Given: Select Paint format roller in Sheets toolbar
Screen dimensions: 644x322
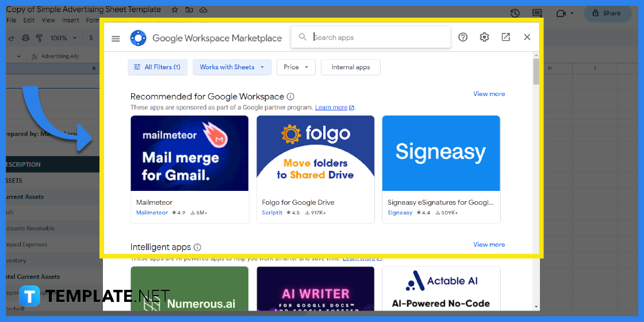Looking at the screenshot, I should 40,38.
